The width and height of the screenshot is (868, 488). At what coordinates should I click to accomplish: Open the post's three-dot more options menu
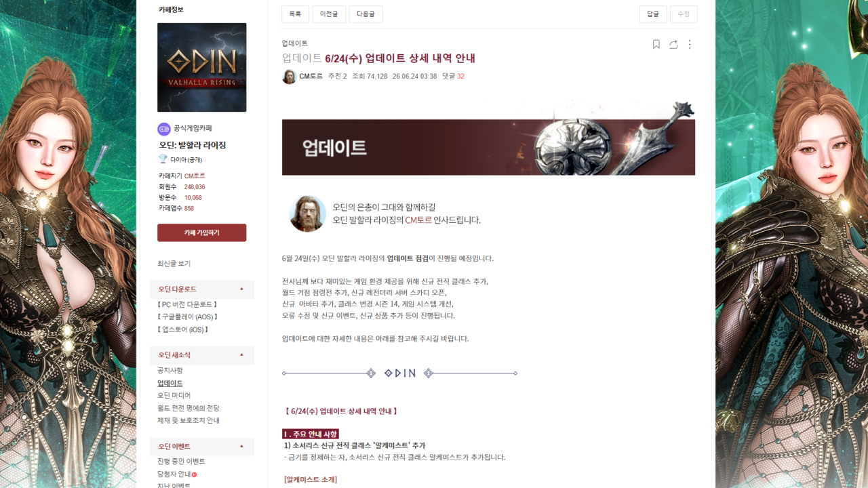point(690,44)
